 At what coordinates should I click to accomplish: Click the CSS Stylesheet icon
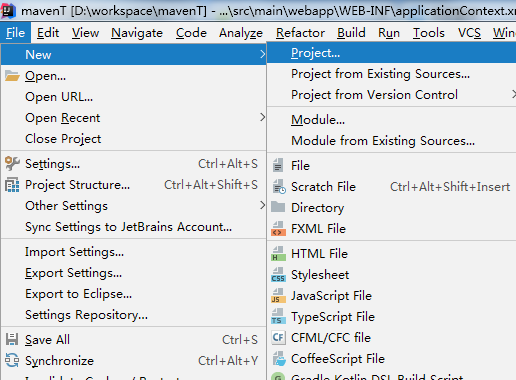point(278,275)
